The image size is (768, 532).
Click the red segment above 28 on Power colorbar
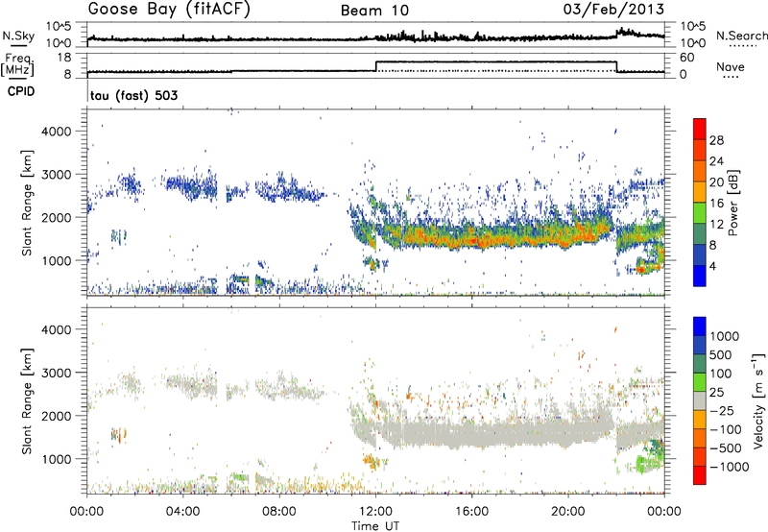pyautogui.click(x=700, y=129)
